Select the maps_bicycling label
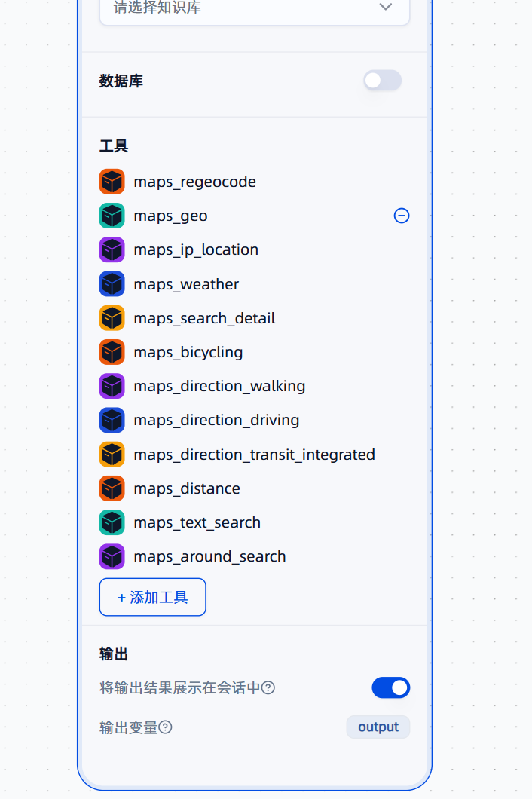 [188, 353]
